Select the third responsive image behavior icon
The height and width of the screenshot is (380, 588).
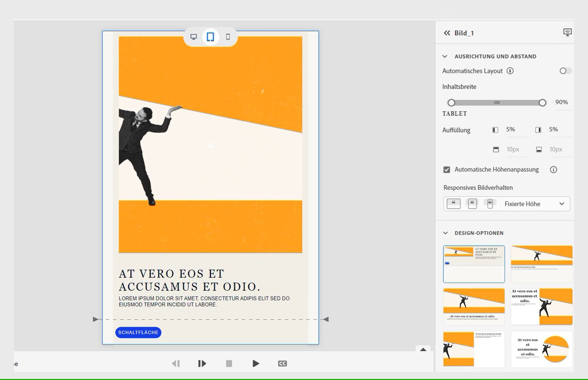(490, 203)
